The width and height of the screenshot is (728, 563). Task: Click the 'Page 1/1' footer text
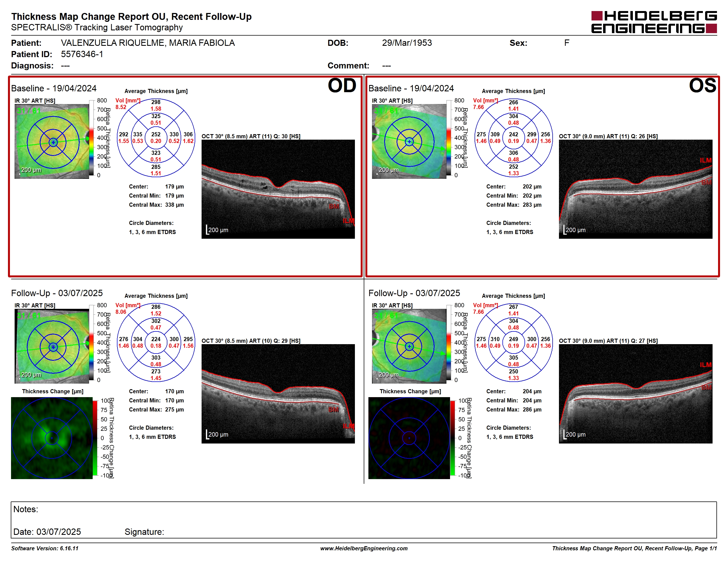(x=705, y=548)
